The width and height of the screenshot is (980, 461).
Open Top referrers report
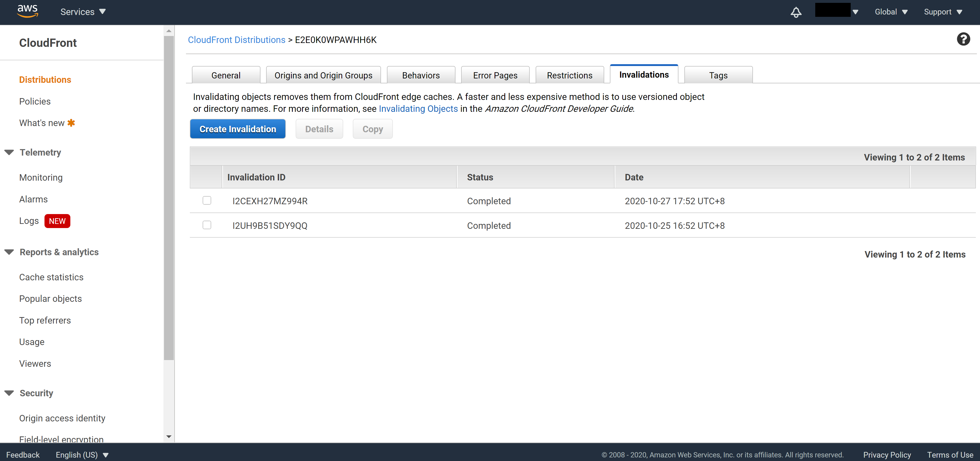[45, 320]
